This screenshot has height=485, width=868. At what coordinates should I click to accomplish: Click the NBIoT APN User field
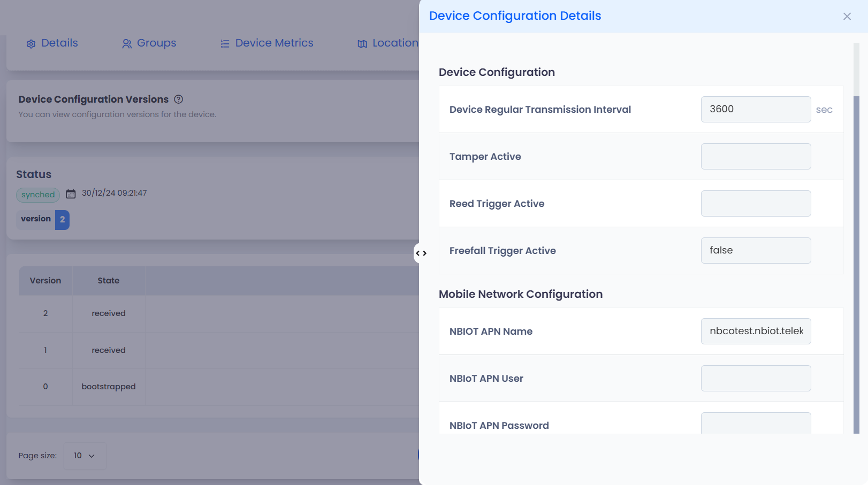(755, 378)
